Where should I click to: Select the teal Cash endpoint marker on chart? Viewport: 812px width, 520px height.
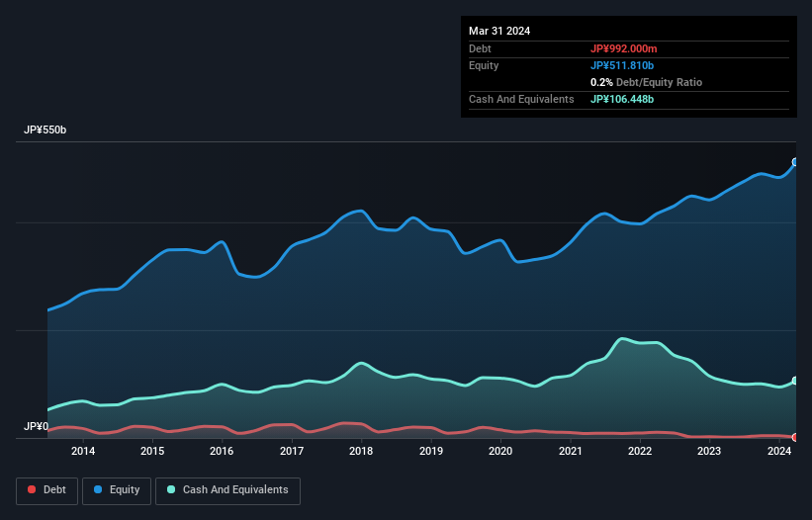click(x=794, y=381)
